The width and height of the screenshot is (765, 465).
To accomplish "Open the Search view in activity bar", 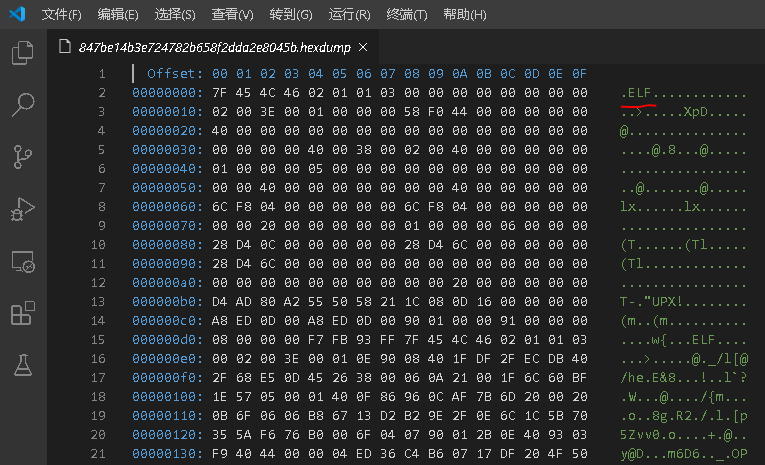I will [23, 105].
